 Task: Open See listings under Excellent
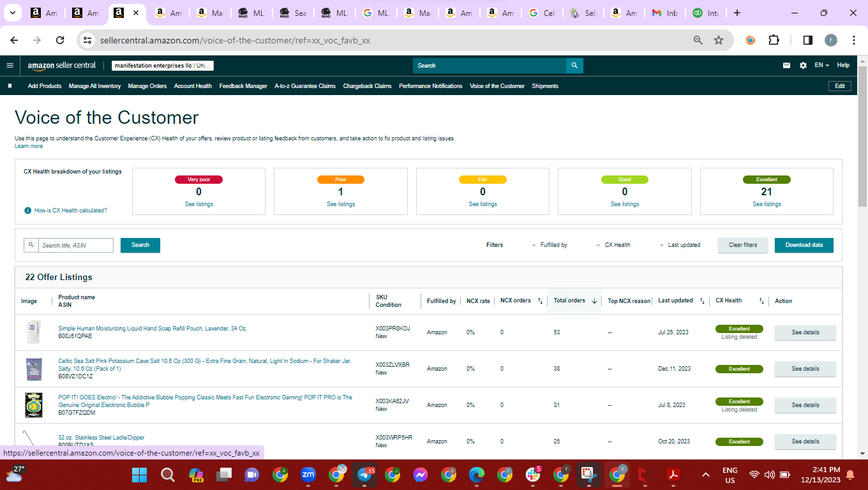click(x=767, y=204)
